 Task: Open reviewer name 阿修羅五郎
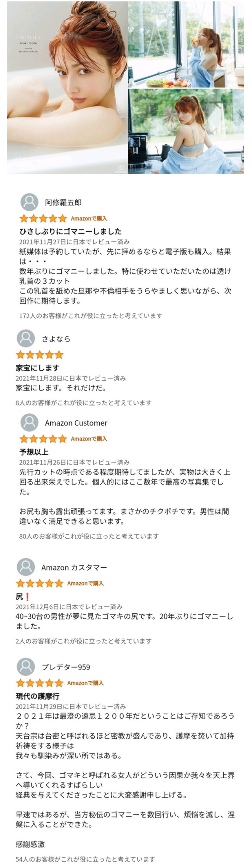[x=63, y=202]
